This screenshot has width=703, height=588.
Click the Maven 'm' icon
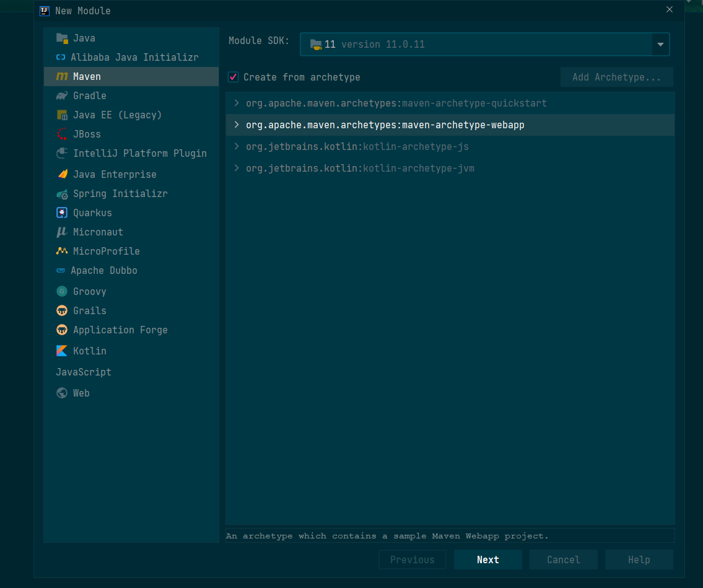point(62,77)
